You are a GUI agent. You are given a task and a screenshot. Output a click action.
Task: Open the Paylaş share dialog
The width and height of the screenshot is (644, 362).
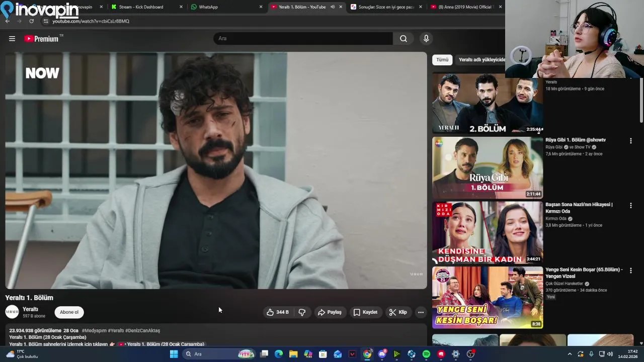point(330,312)
